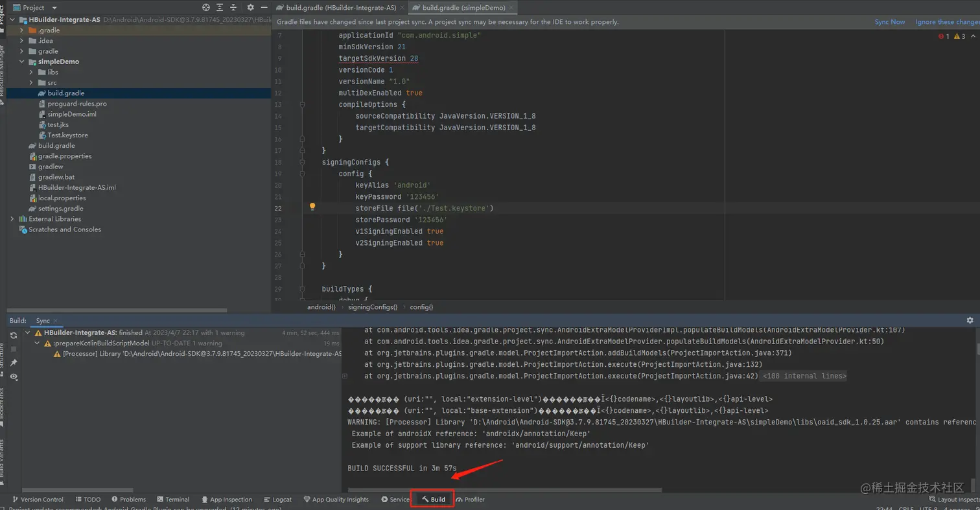
Task: Open the Version Control tool tab
Action: (x=38, y=500)
